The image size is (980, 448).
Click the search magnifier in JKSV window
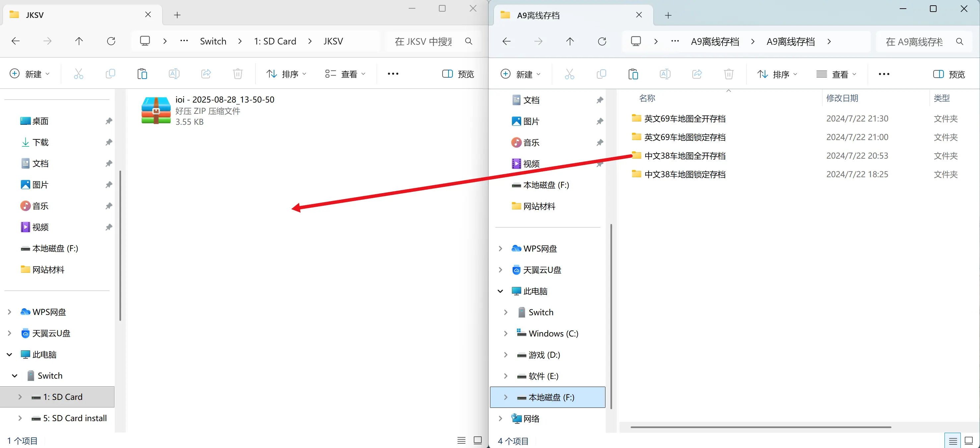pos(469,41)
